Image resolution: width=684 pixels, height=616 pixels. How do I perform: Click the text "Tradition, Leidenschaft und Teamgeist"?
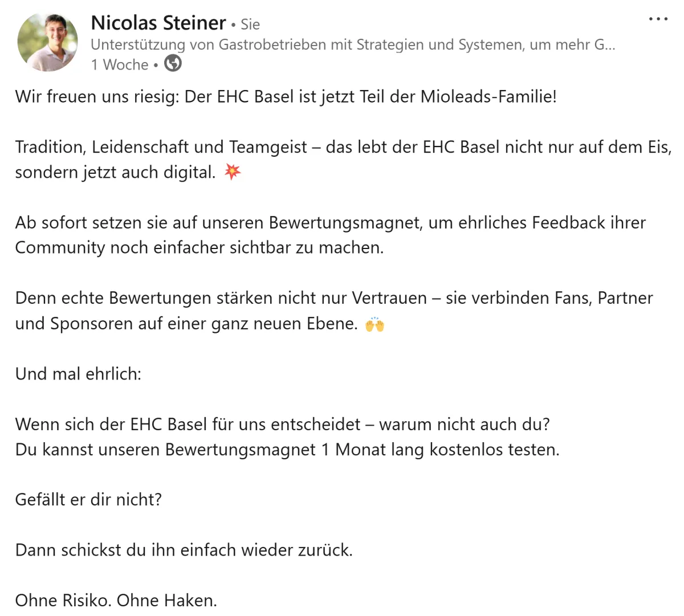161,147
